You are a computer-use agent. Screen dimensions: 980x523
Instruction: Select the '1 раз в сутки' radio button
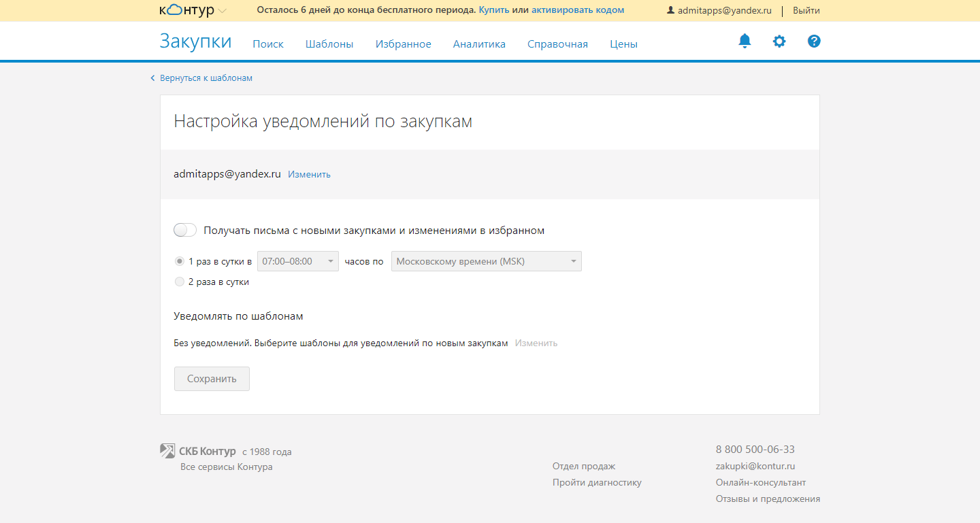[x=180, y=261]
